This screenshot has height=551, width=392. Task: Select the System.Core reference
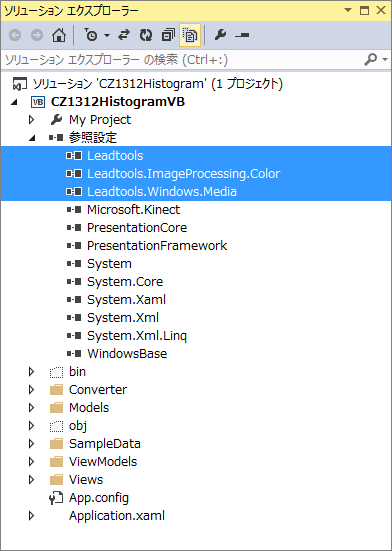(125, 281)
